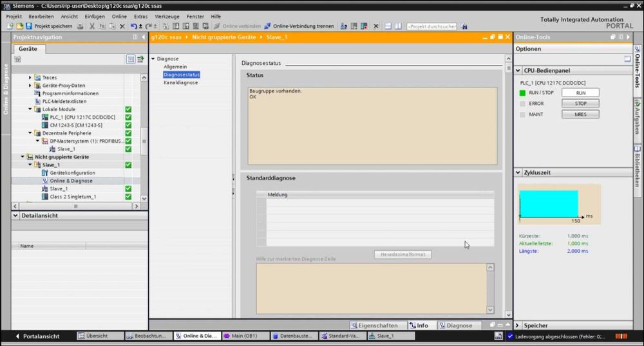Click the green status check beside PLC_1
The height and width of the screenshot is (346, 644).
(128, 117)
